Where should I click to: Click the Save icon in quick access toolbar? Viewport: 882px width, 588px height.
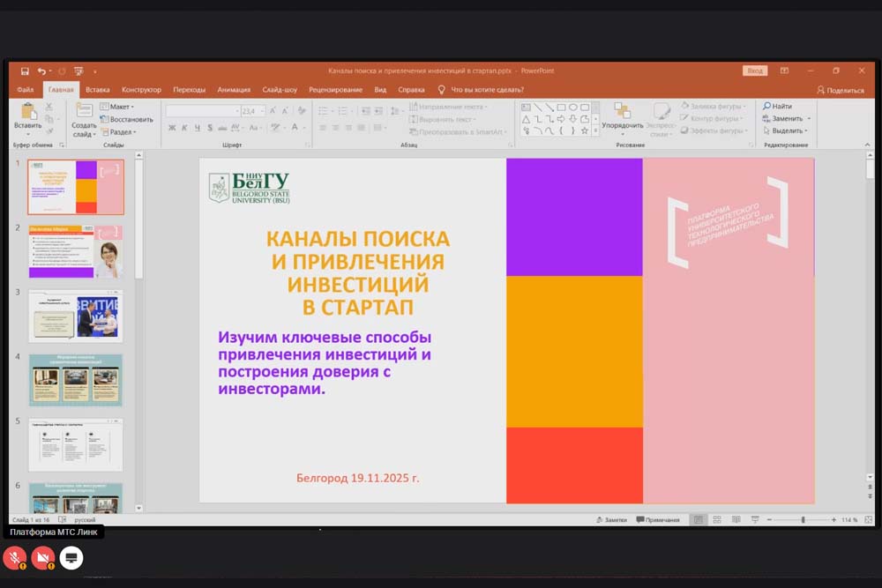pos(25,71)
